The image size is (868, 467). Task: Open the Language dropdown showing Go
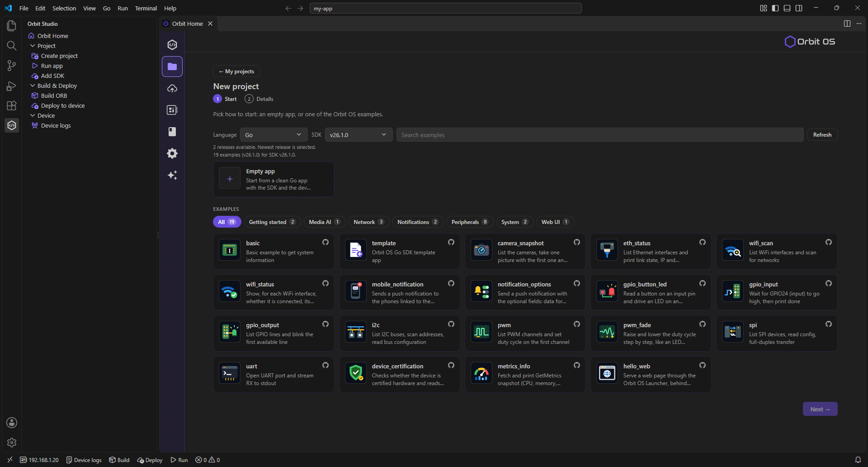(274, 135)
